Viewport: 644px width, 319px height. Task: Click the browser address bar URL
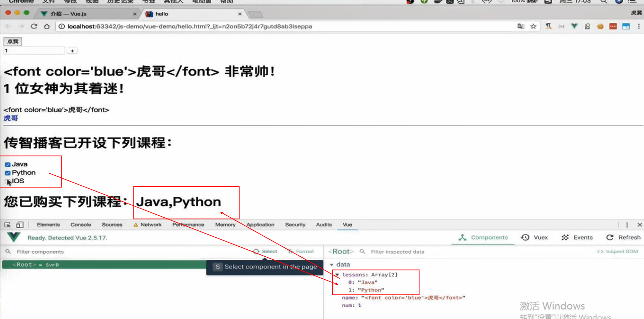pyautogui.click(x=190, y=26)
